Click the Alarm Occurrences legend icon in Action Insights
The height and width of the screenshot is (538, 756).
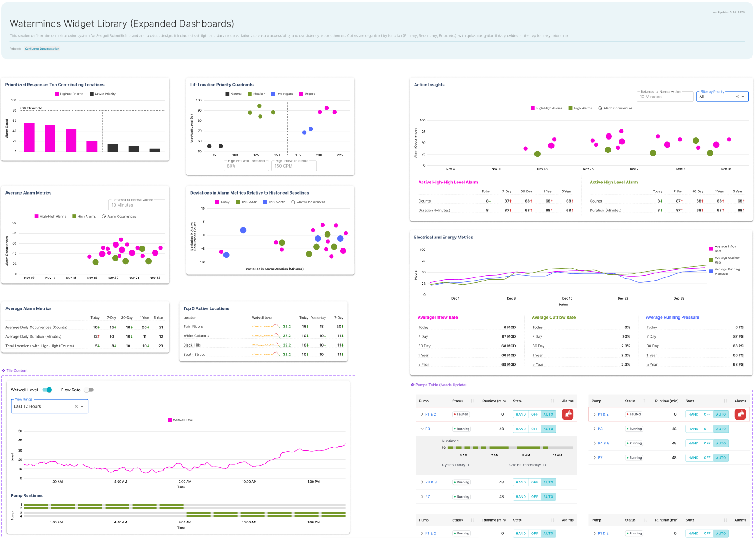pos(600,108)
